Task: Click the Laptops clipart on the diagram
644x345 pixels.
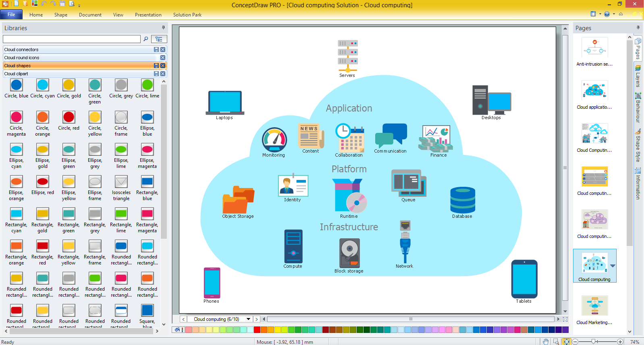Action: point(225,103)
